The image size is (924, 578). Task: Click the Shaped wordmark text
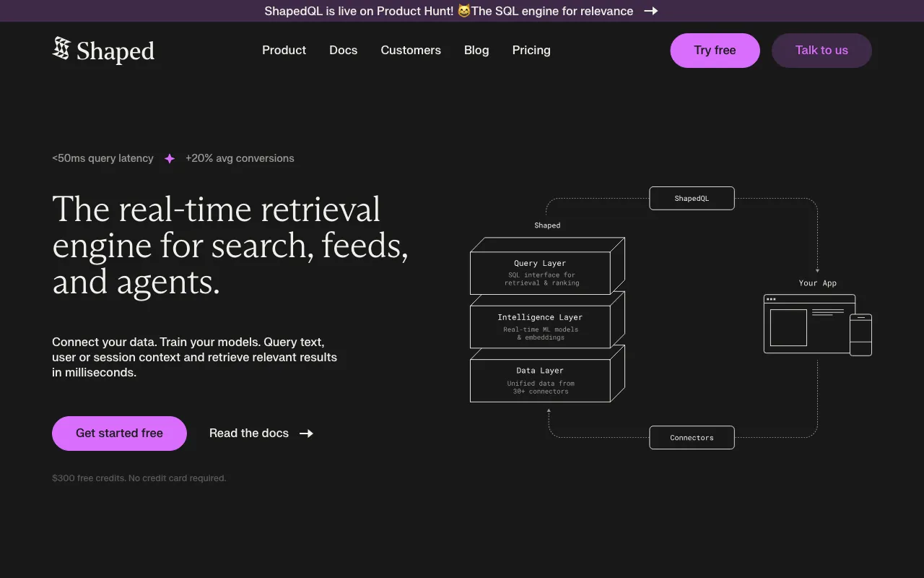(x=115, y=51)
